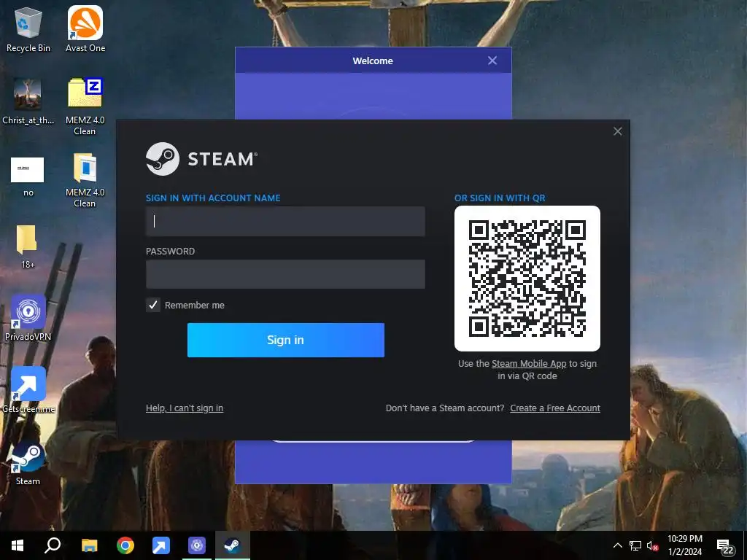Click the Steam sign-in QR code
Image resolution: width=747 pixels, height=560 pixels.
pyautogui.click(x=527, y=279)
